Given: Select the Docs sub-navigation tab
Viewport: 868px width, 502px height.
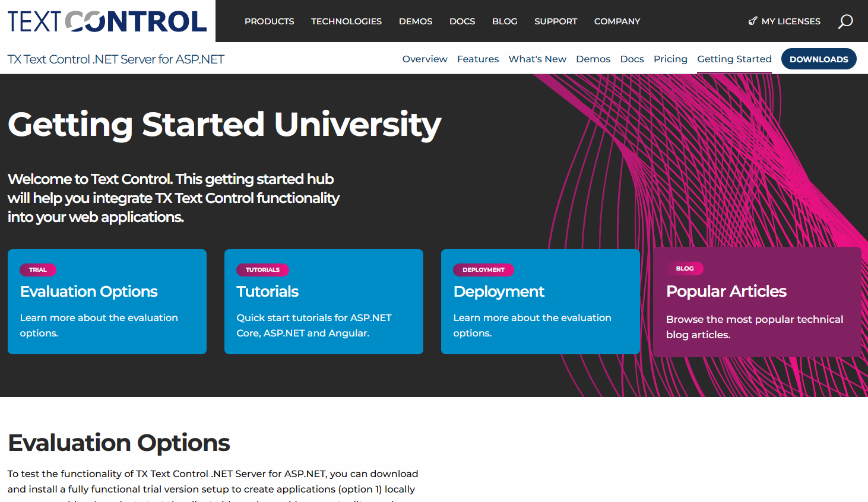Looking at the screenshot, I should [632, 59].
